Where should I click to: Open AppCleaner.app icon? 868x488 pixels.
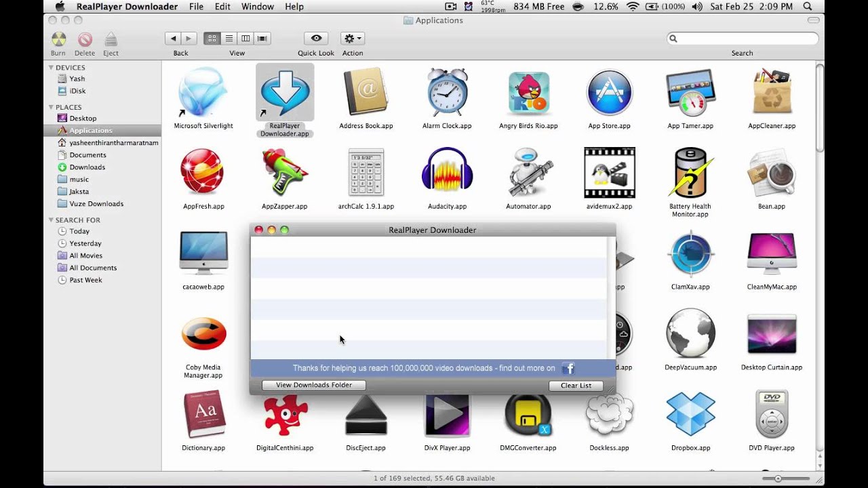pyautogui.click(x=772, y=92)
